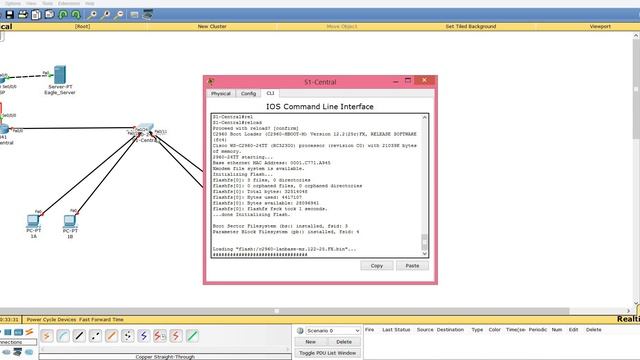
Task: Select the Copper Straight-Through cable icon
Action: click(x=79, y=336)
